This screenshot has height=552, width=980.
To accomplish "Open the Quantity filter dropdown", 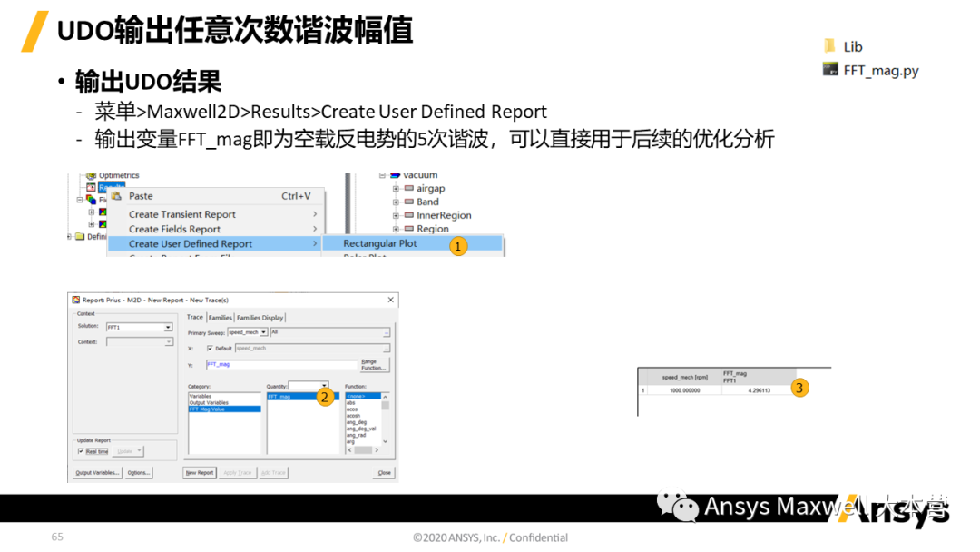I will tap(324, 386).
